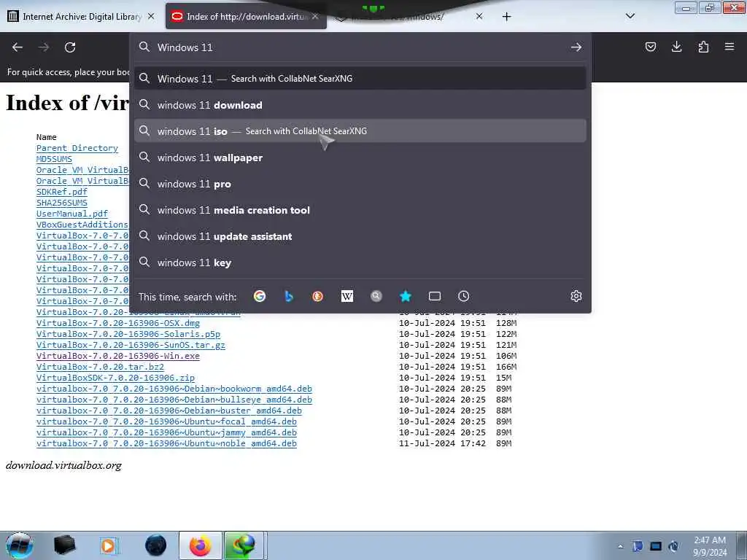The height and width of the screenshot is (560, 747).
Task: Search open tabs using the tab icon
Action: click(435, 296)
